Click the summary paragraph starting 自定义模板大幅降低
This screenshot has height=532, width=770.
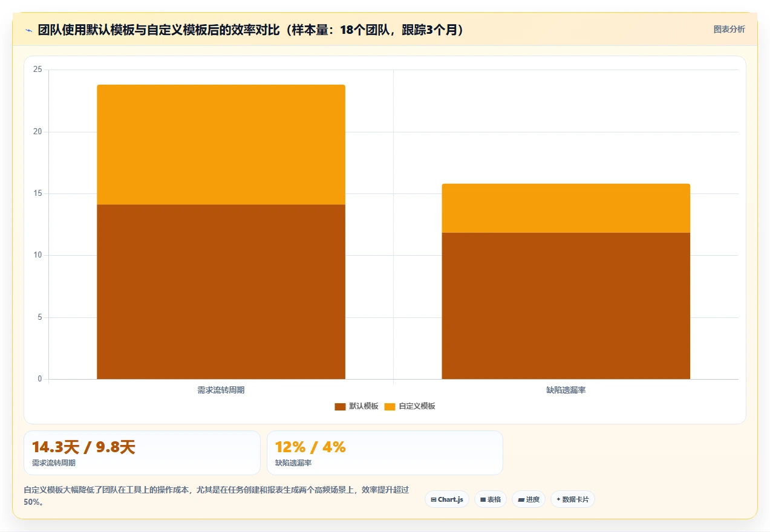217,496
